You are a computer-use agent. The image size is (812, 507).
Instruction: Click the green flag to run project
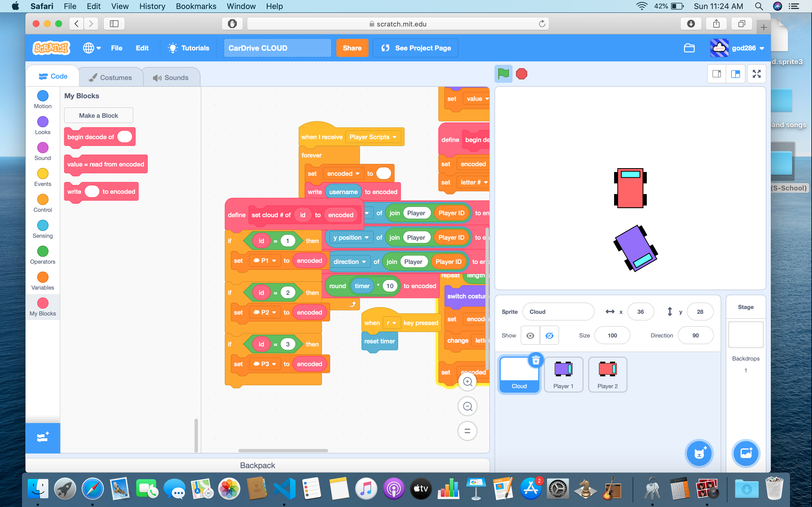[x=503, y=74]
